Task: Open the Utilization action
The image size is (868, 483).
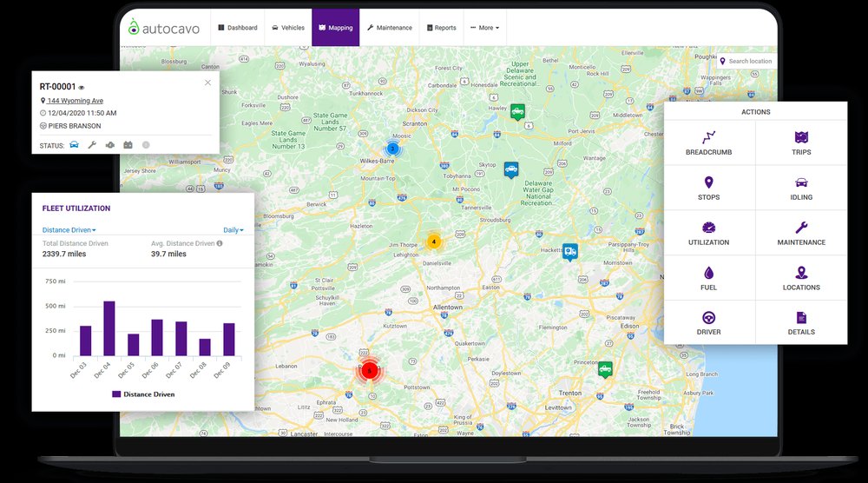Action: (709, 233)
